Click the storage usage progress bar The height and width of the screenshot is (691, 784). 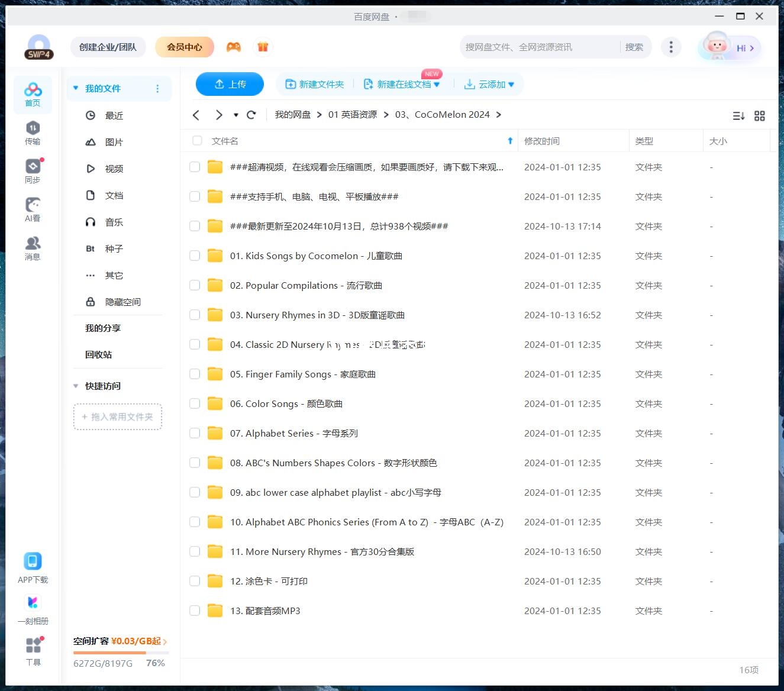coord(121,653)
